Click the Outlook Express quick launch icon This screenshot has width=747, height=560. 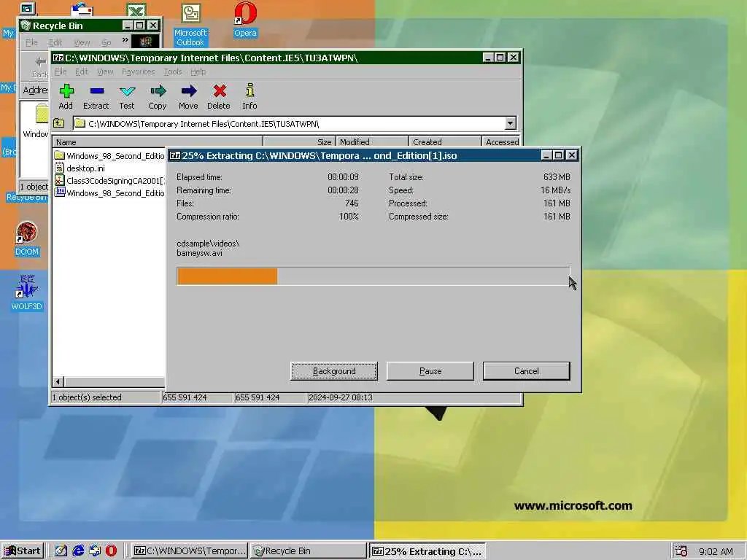coord(95,551)
